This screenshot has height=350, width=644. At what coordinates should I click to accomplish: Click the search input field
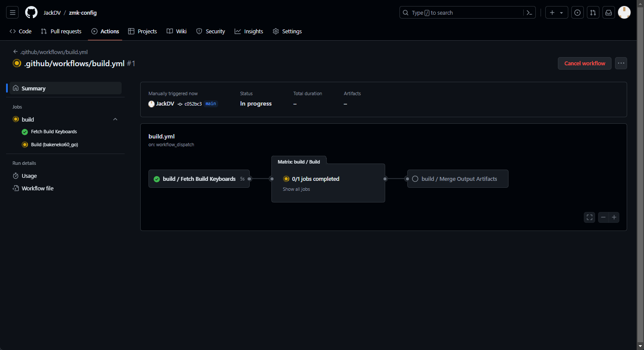[x=461, y=13]
